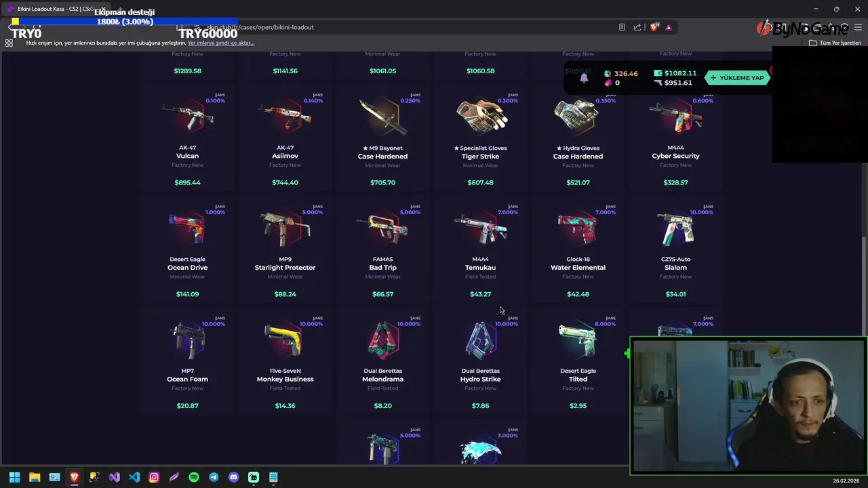Click the AK-47 Vulcan skin image

[188, 118]
